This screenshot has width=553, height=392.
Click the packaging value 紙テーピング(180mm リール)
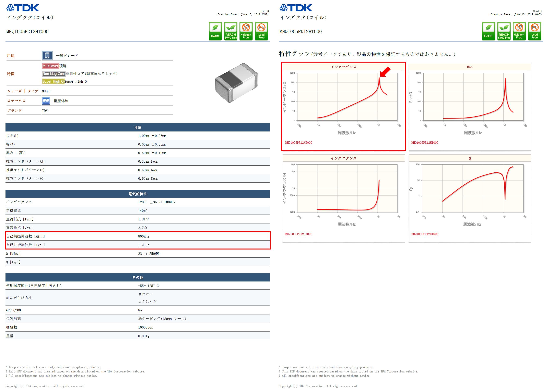click(x=162, y=319)
